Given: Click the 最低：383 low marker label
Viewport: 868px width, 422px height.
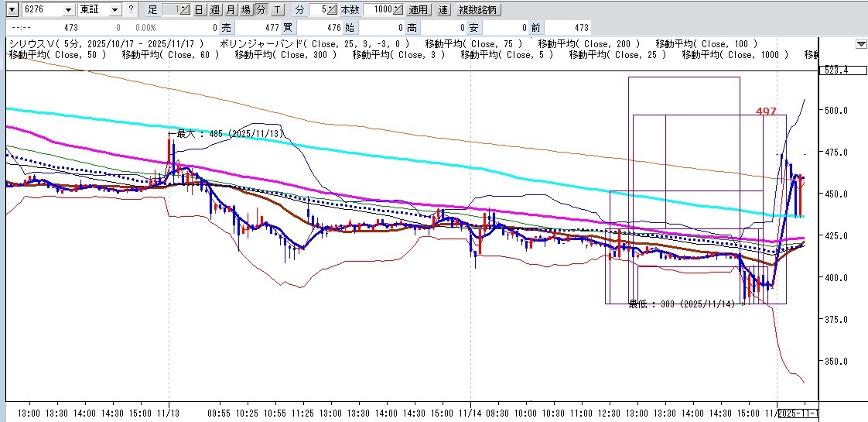Looking at the screenshot, I should [686, 304].
